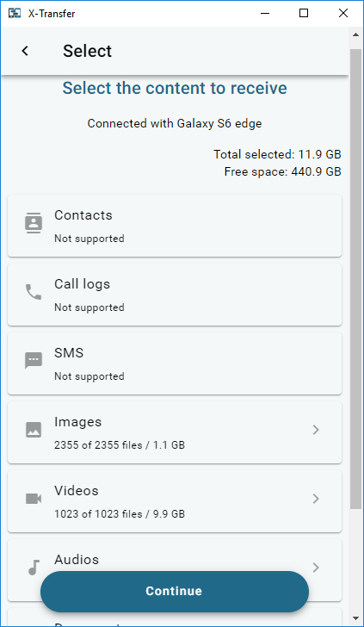Maximize the X-Transfer window
Screen dimensions: 364x627
[x=304, y=13]
